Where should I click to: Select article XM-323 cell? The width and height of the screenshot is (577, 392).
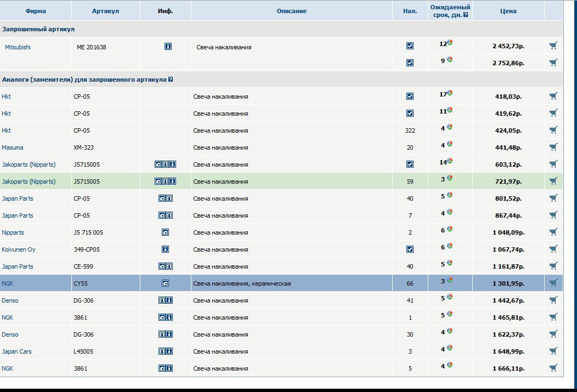(83, 147)
